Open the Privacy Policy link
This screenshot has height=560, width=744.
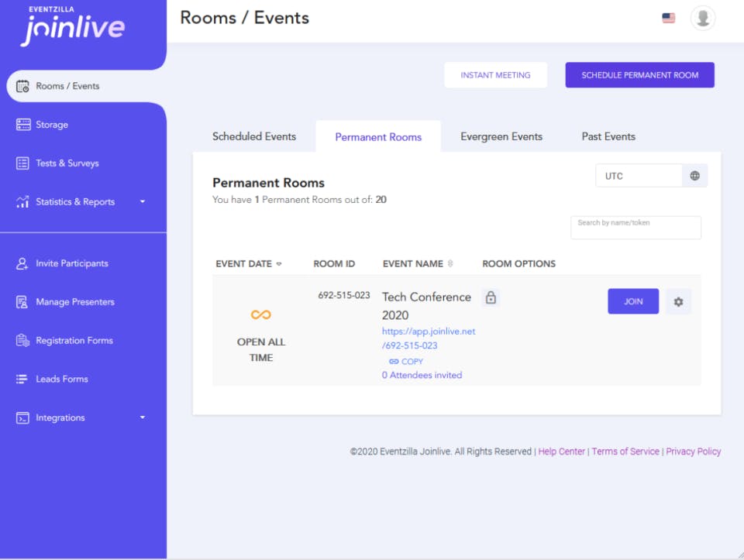click(693, 452)
